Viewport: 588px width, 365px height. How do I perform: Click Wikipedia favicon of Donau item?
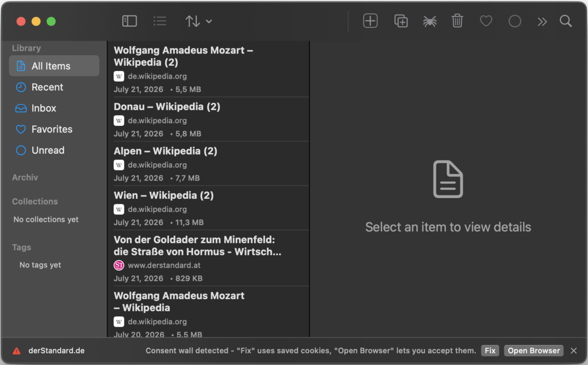click(119, 121)
